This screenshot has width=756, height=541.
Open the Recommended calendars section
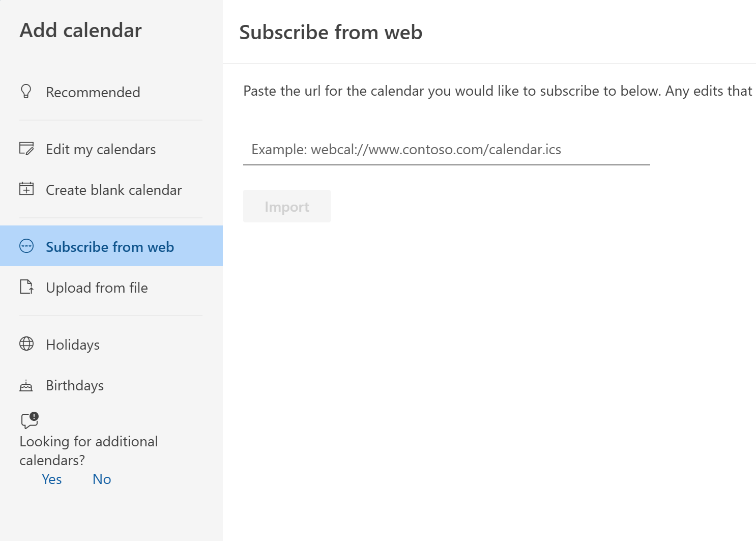coord(93,92)
